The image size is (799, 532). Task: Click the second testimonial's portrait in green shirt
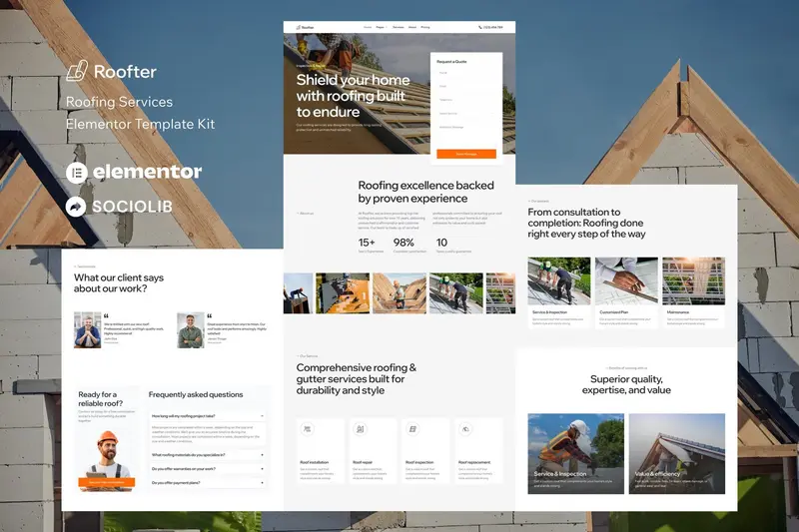click(191, 330)
